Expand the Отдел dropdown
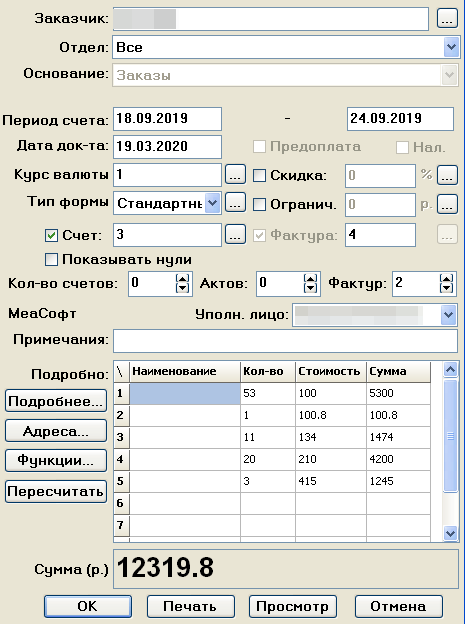 click(x=451, y=47)
